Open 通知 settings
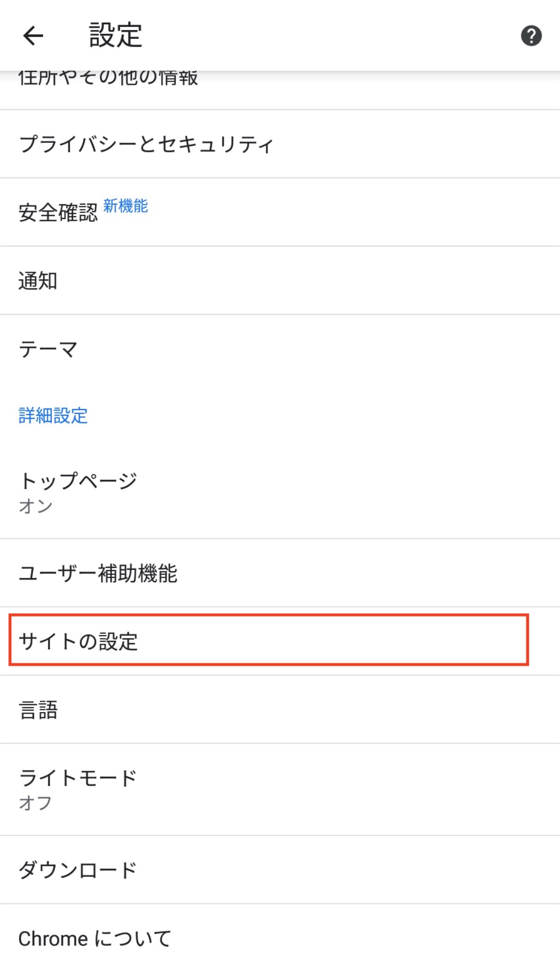Screen dimensions: 560x970 click(x=38, y=281)
